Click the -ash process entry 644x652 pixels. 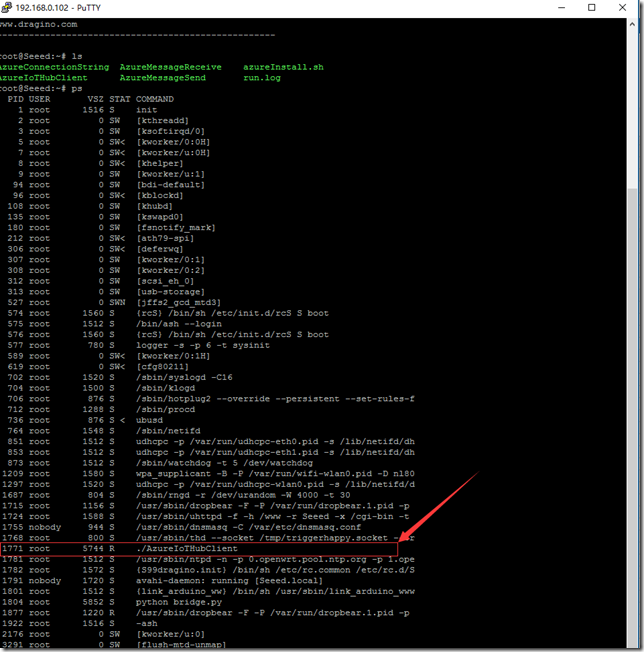[x=147, y=623]
